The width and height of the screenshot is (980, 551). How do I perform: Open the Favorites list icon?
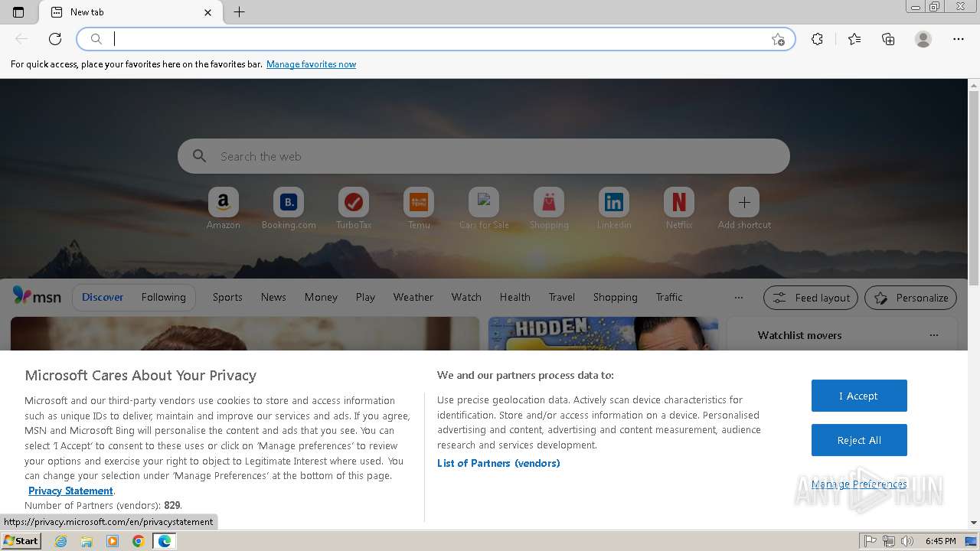(x=854, y=39)
